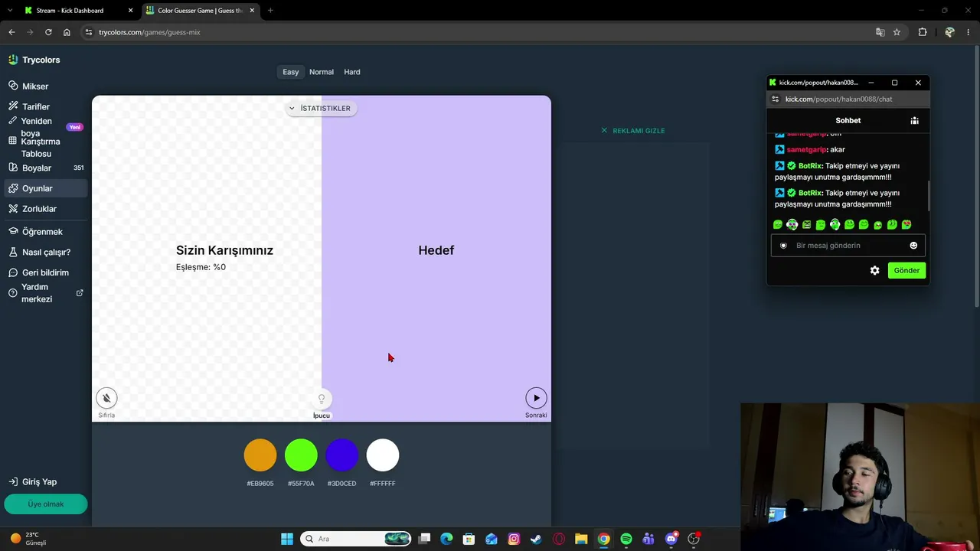Click the chat users list icon
The width and height of the screenshot is (980, 551).
(x=914, y=120)
